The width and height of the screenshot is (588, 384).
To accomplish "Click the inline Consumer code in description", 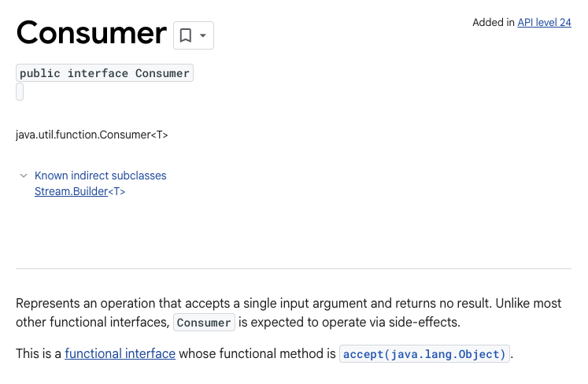I will pos(204,323).
